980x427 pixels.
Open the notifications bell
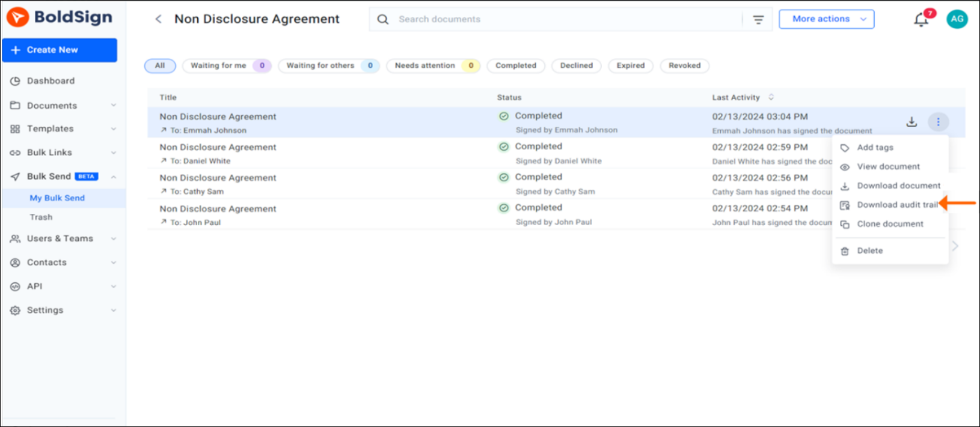[x=920, y=19]
